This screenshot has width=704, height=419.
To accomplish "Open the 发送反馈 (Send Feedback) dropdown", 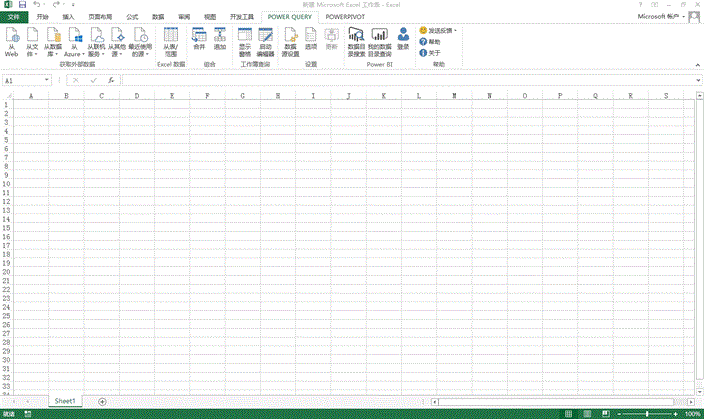I will pyautogui.click(x=438, y=31).
